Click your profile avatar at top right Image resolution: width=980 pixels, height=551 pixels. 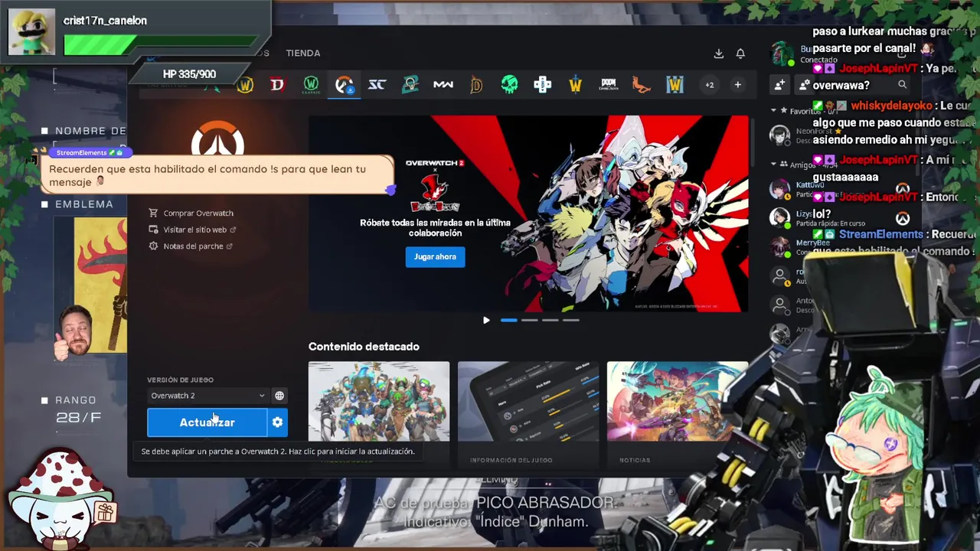782,54
